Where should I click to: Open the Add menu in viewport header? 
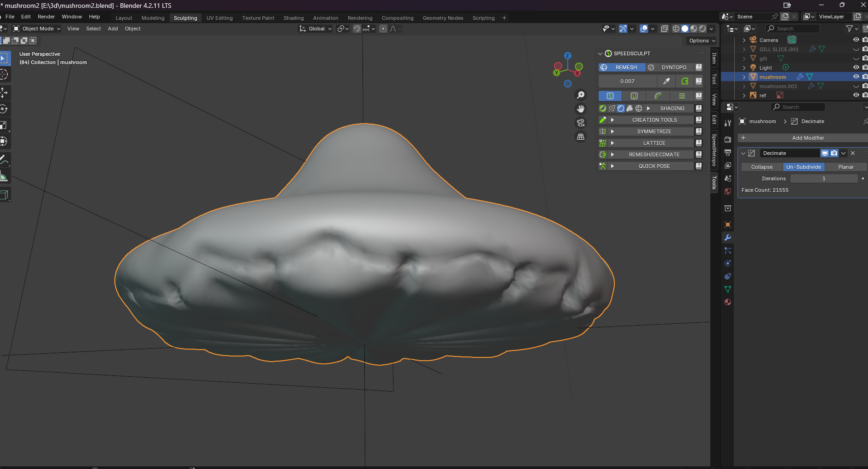coord(113,29)
